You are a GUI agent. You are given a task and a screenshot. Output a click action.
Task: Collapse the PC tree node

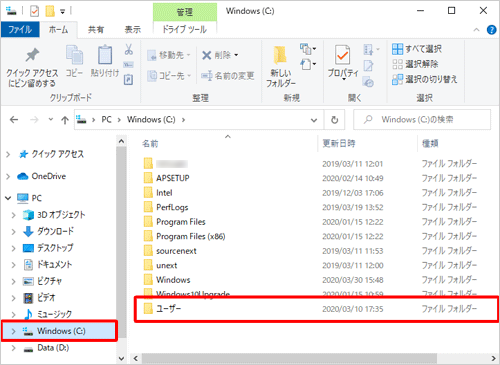point(8,198)
